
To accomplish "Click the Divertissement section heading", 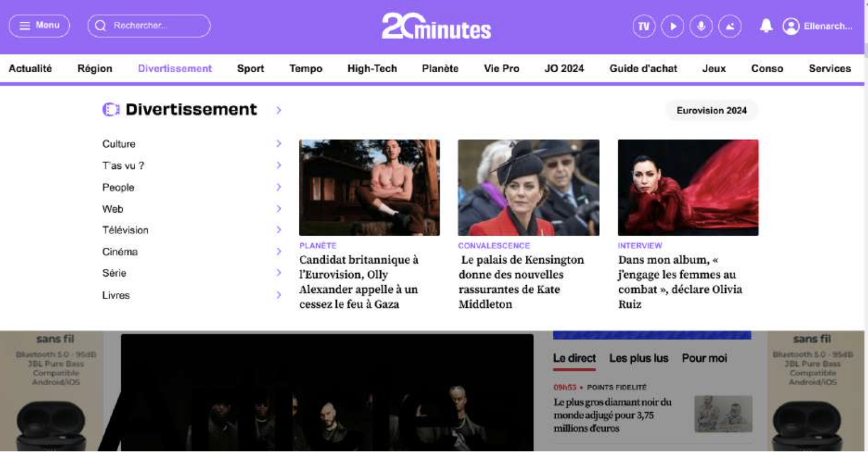I will (191, 110).
